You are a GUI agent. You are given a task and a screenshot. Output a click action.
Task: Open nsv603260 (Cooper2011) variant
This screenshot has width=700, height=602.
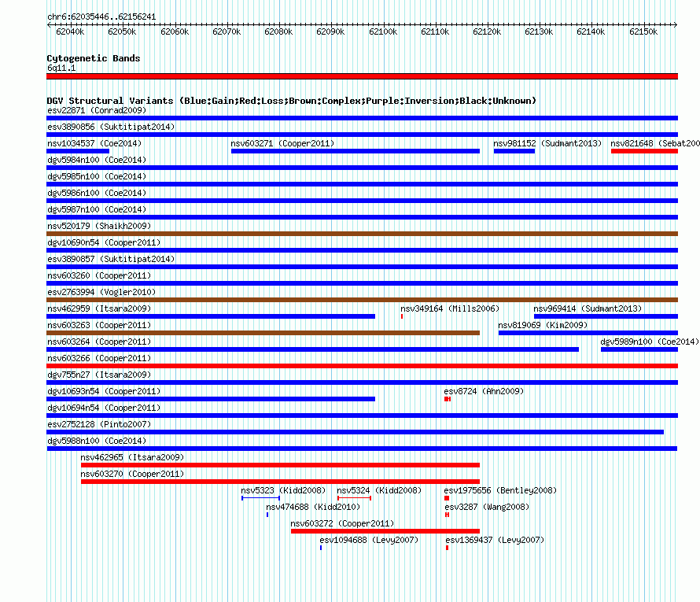[99, 275]
